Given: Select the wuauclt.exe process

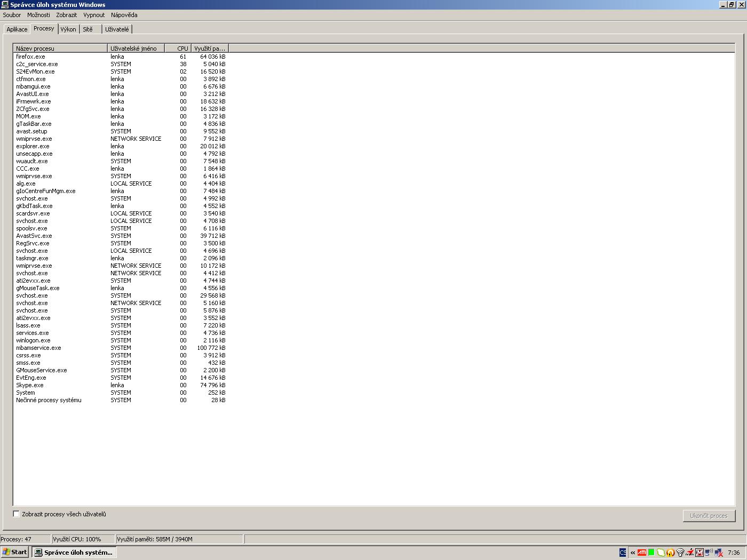Looking at the screenshot, I should click(x=121, y=161).
